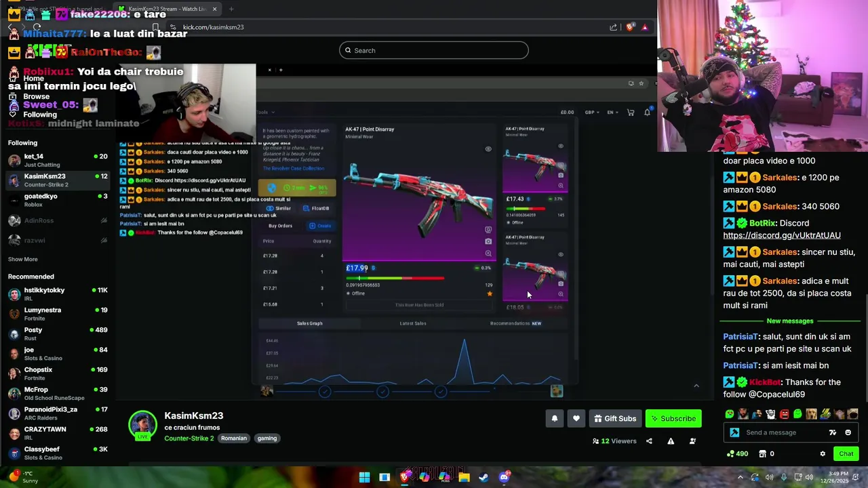Show hidden system tray icons
Image resolution: width=868 pixels, height=488 pixels.
click(x=740, y=477)
